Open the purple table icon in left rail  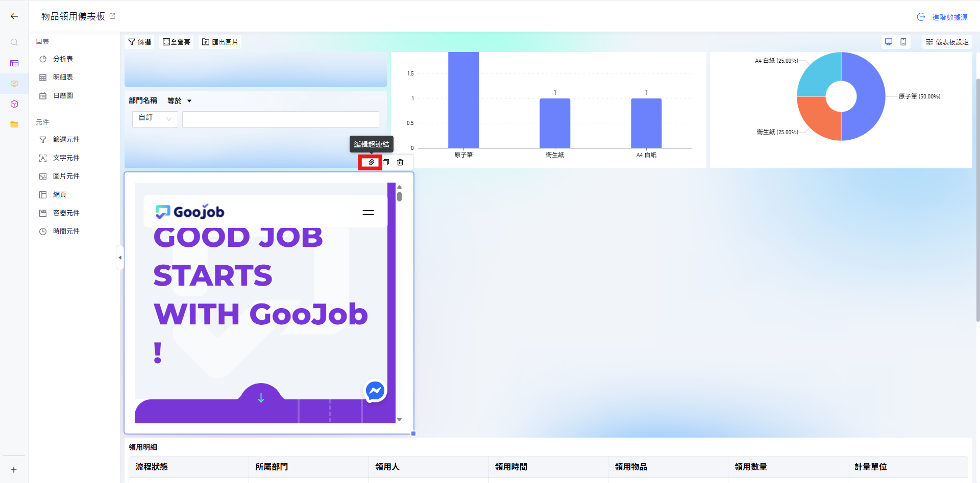point(14,63)
